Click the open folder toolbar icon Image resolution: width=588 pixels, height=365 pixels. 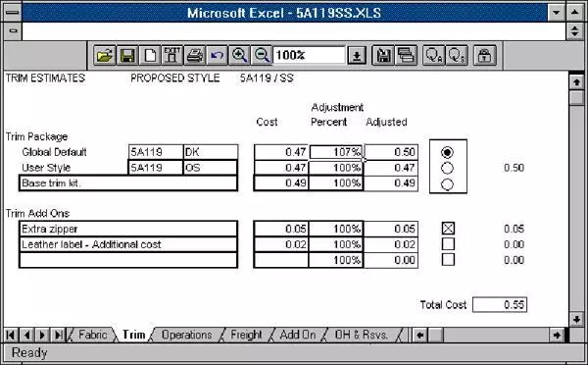click(x=104, y=56)
